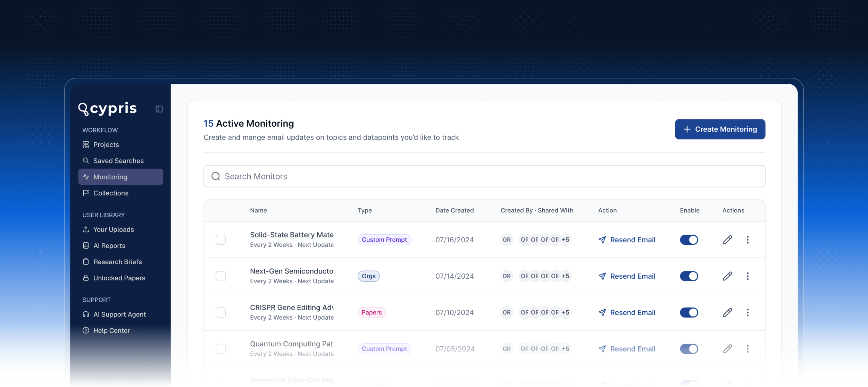868x387 pixels.
Task: Click the creator avatar in CRISPR Gene Editing row
Action: click(507, 312)
